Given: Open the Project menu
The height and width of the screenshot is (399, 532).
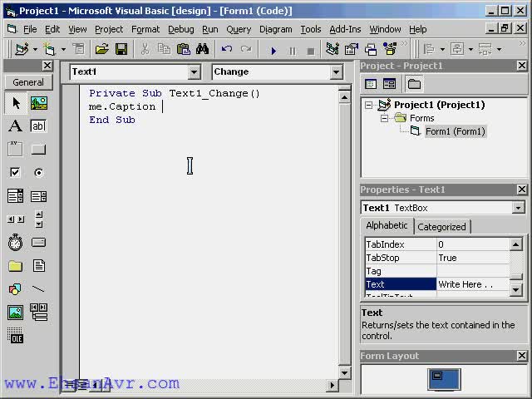Looking at the screenshot, I should pos(109,30).
